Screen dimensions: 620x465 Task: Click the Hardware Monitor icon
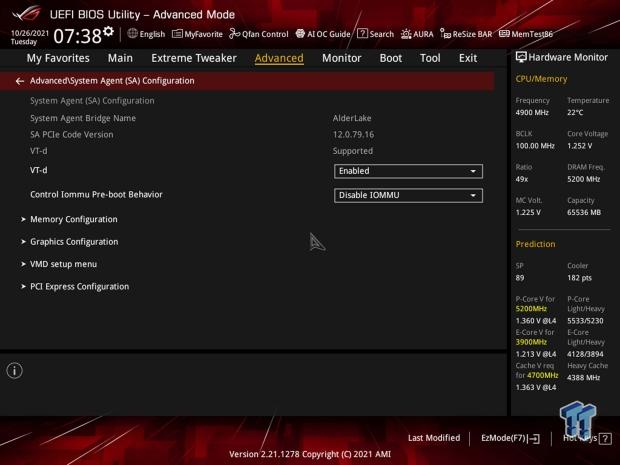pos(521,57)
